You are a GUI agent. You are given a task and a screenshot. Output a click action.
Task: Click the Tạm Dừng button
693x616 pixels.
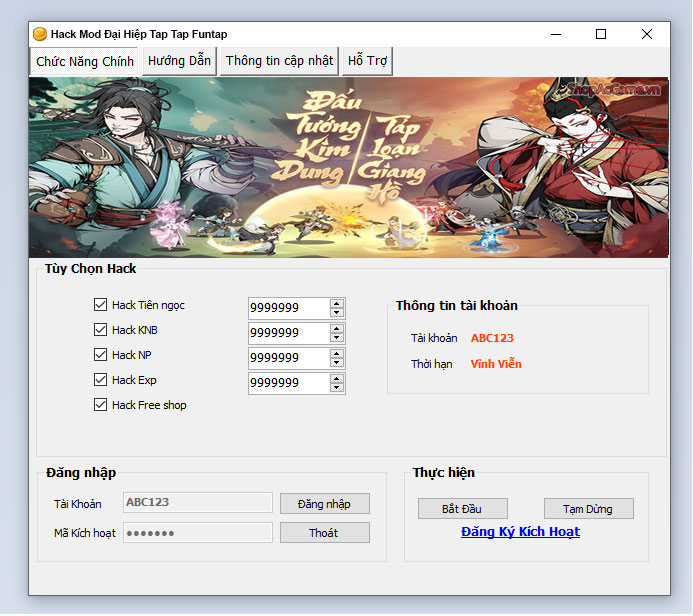click(589, 509)
